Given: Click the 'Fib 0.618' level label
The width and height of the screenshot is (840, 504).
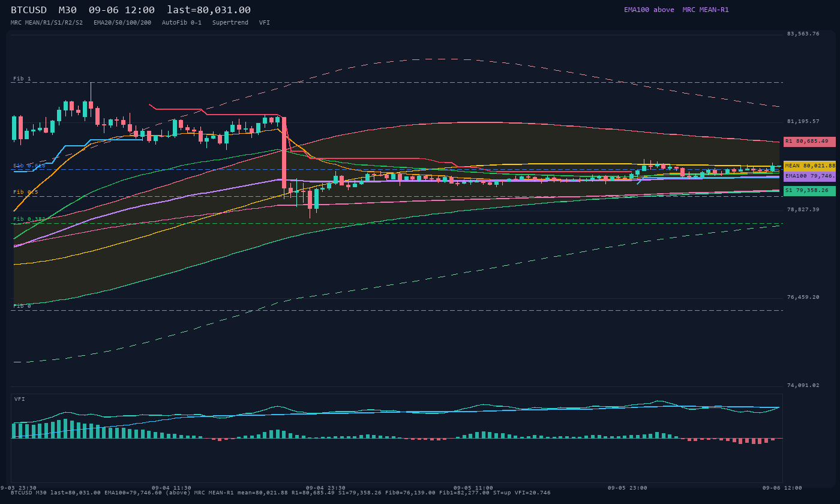Looking at the screenshot, I should tap(29, 166).
